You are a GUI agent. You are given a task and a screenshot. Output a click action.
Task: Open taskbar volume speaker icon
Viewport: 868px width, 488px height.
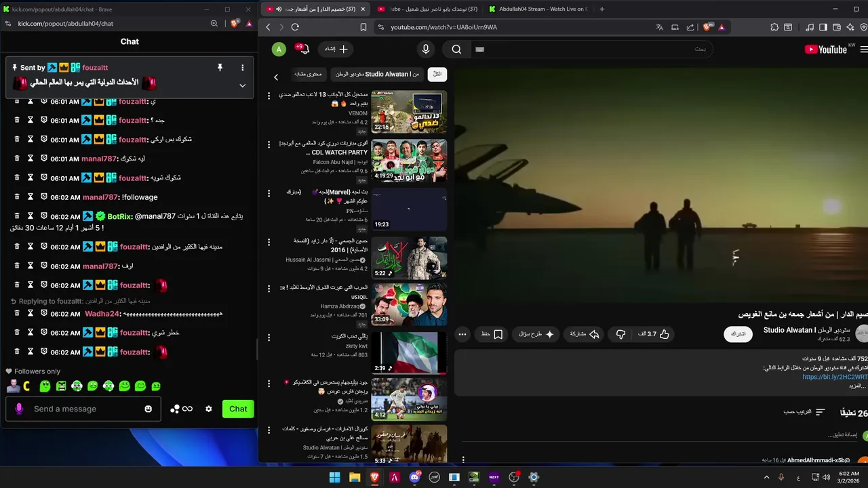826,477
